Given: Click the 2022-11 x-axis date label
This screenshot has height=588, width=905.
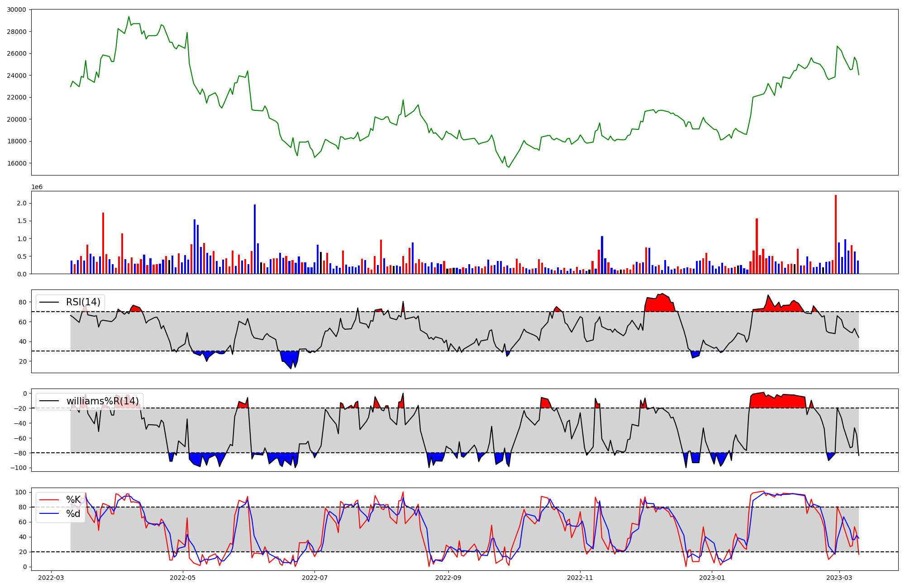Looking at the screenshot, I should pyautogui.click(x=580, y=578).
